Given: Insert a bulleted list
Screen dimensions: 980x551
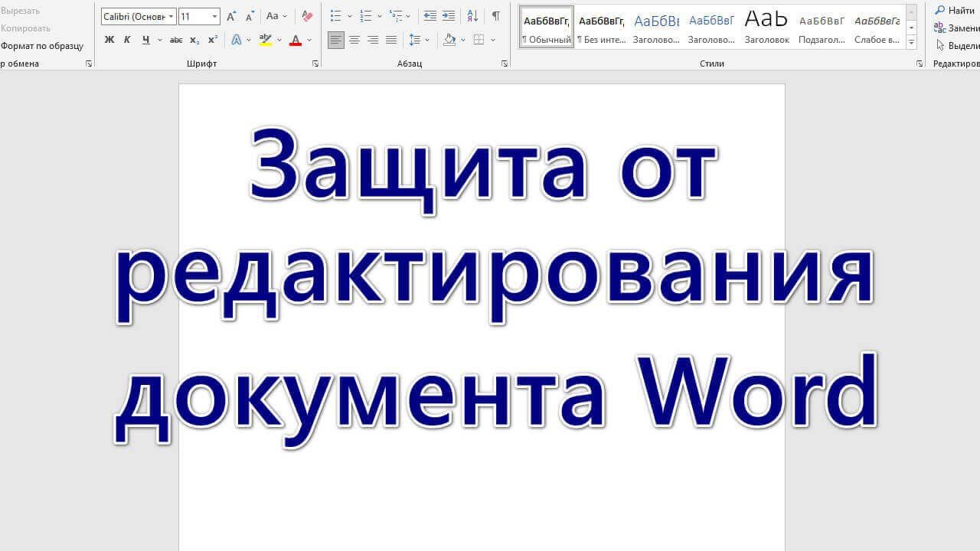Looking at the screenshot, I should coord(335,16).
